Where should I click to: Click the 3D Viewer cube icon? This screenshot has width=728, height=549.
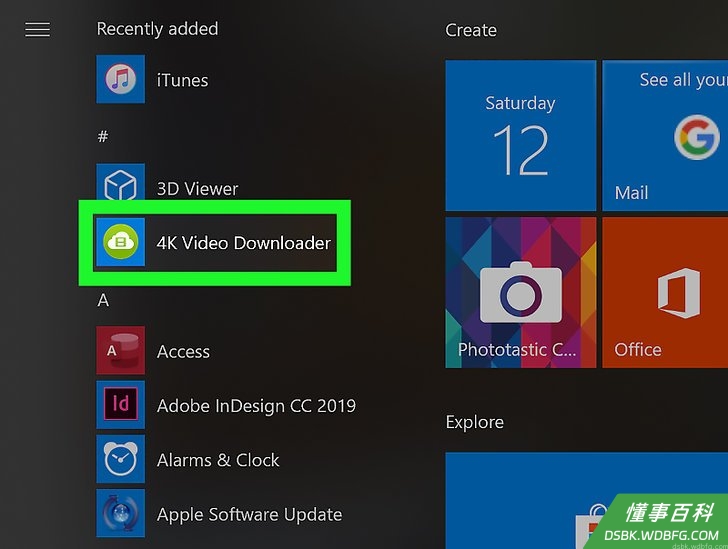pos(121,183)
